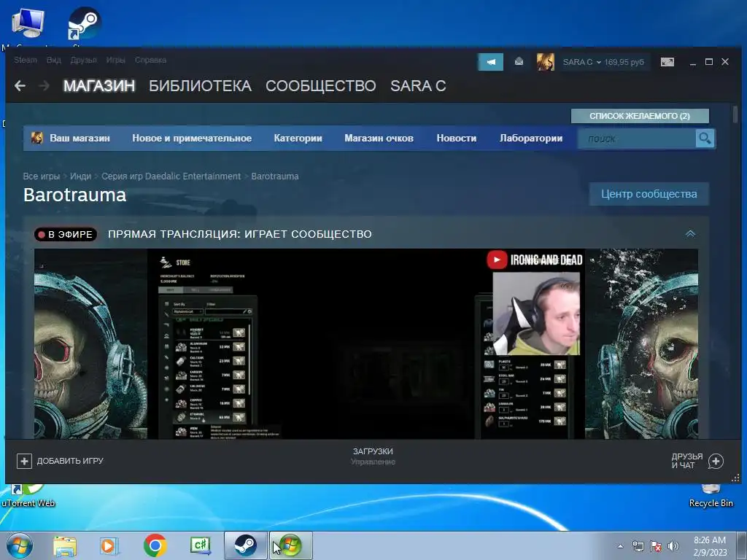Select the Steam taskbar button
This screenshot has height=560, width=747.
[x=245, y=545]
